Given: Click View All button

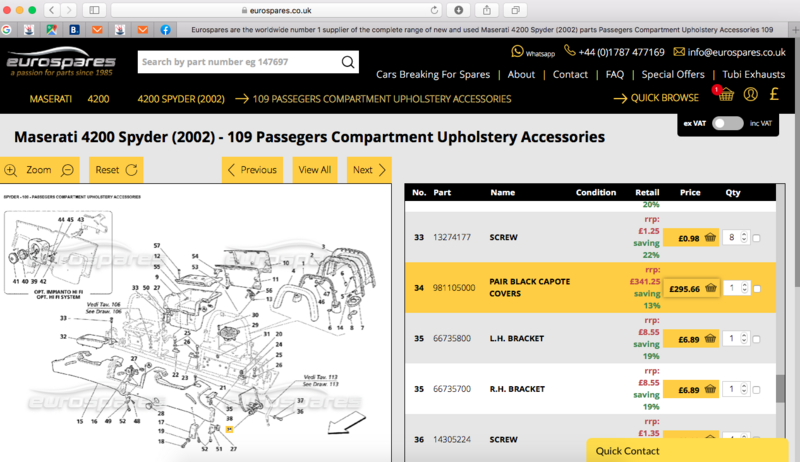Looking at the screenshot, I should (314, 170).
